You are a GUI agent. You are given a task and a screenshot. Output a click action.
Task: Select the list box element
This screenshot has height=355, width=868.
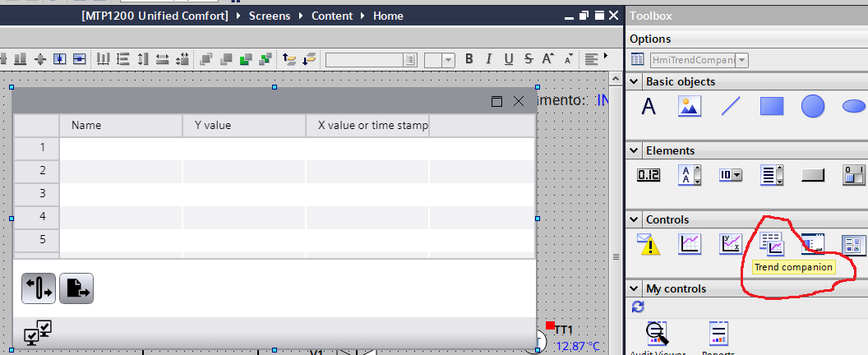click(x=772, y=175)
